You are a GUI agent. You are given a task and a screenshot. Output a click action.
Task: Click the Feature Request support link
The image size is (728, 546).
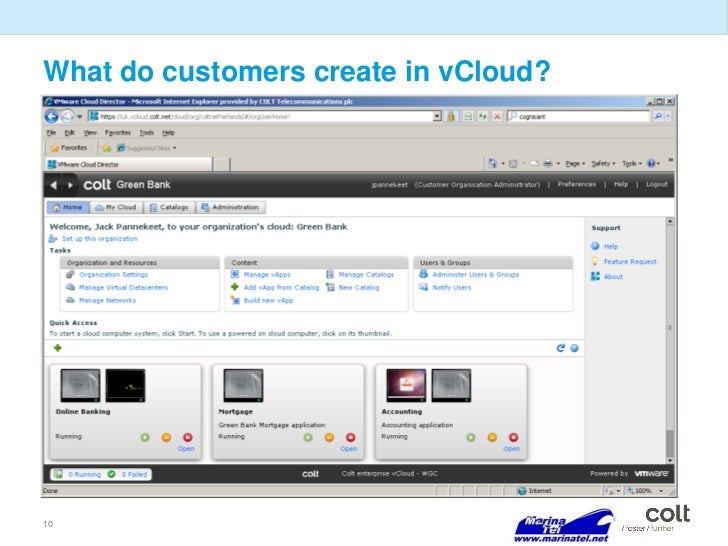tap(630, 262)
